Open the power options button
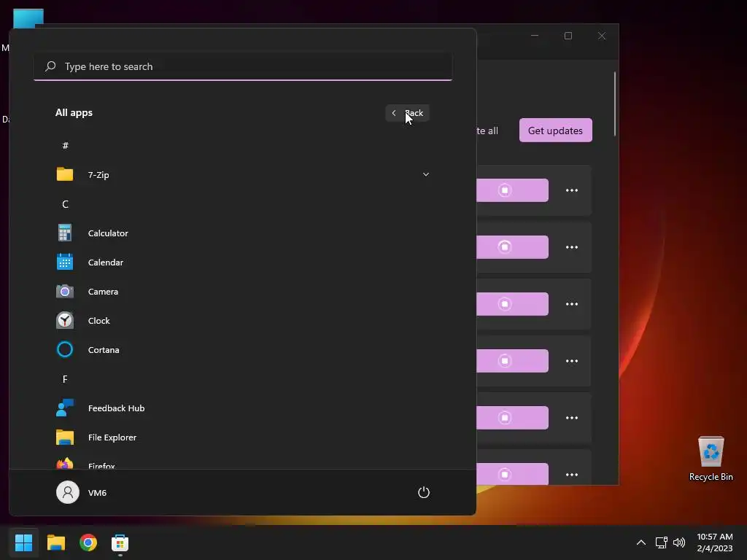 click(424, 492)
